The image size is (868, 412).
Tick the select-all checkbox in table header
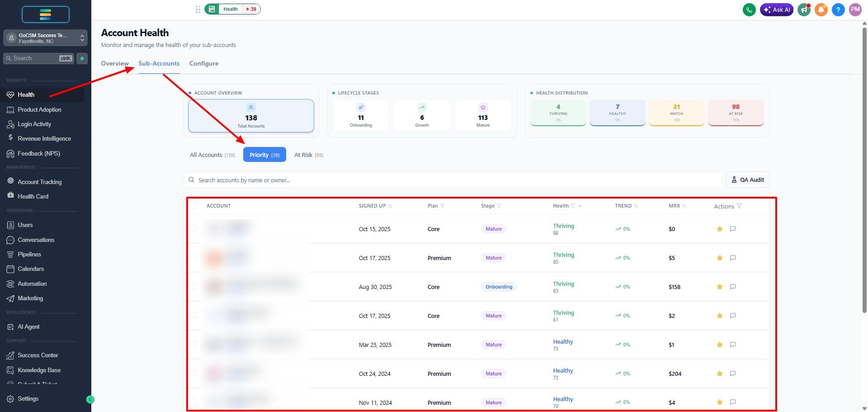point(193,206)
